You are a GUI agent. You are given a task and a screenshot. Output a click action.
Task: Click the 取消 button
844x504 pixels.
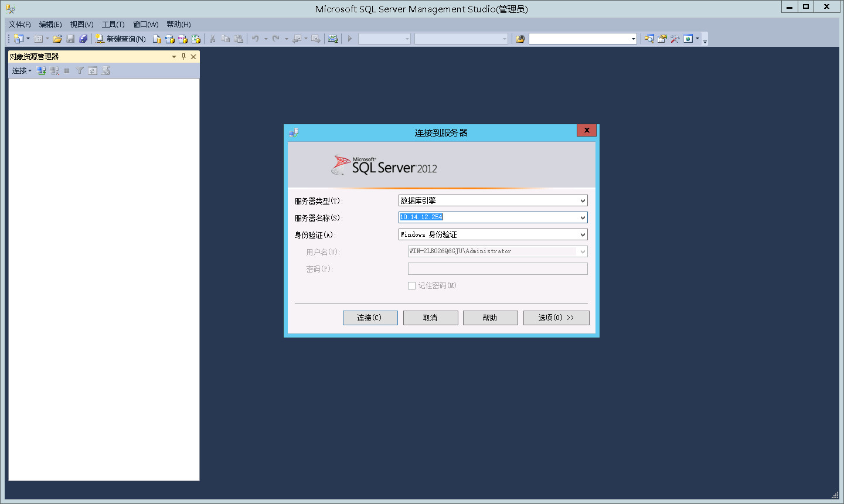point(430,318)
